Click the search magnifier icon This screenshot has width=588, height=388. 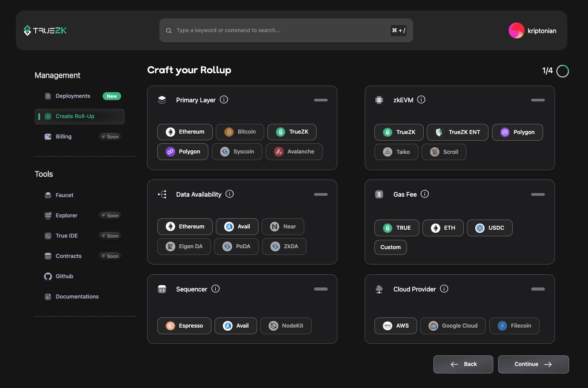pos(169,31)
